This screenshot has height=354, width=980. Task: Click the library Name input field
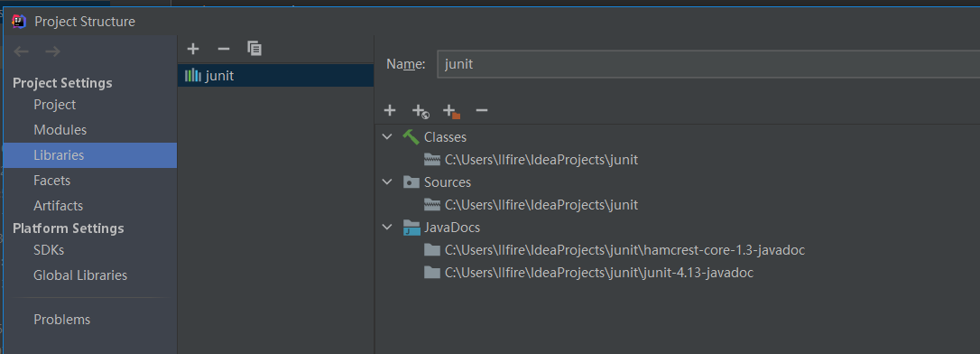708,64
